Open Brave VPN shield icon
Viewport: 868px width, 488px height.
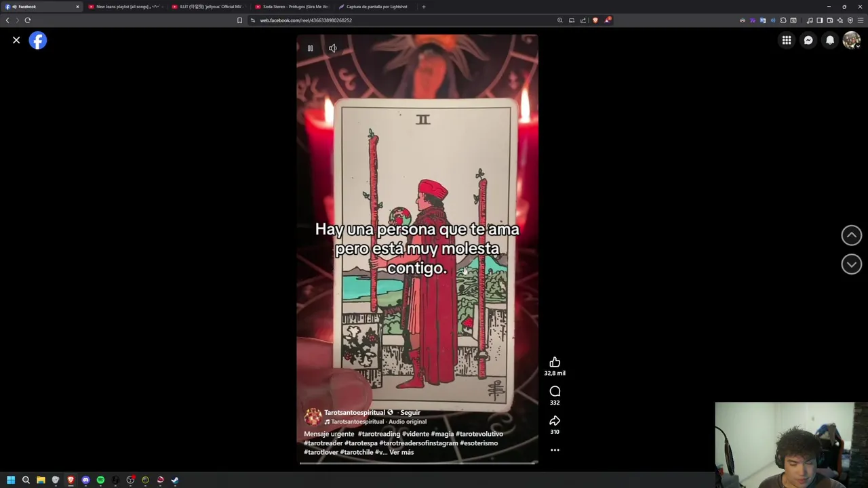tap(850, 20)
